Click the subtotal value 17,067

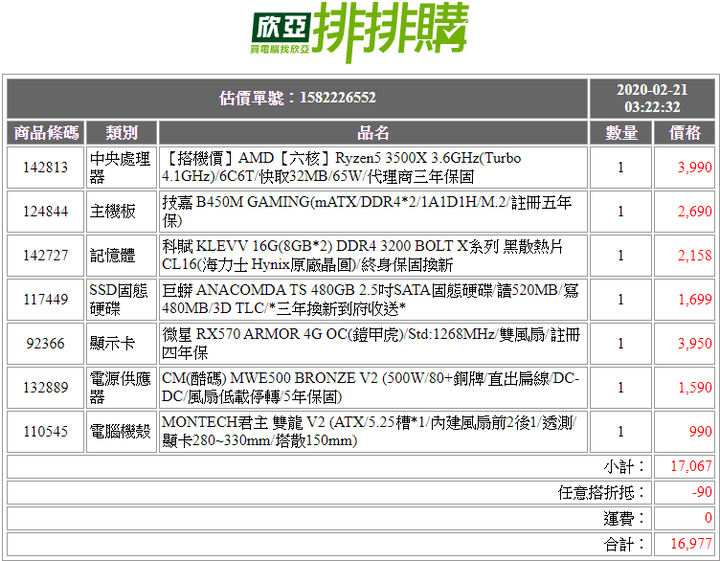click(691, 466)
